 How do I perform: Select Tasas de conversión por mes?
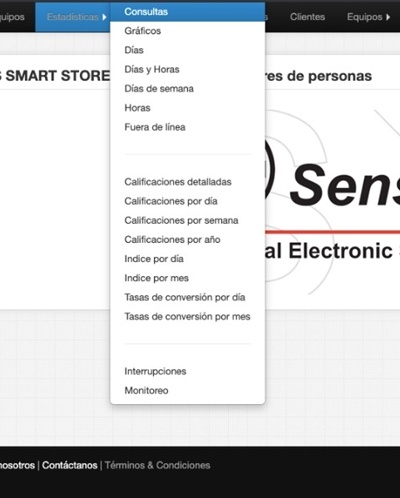pyautogui.click(x=187, y=317)
